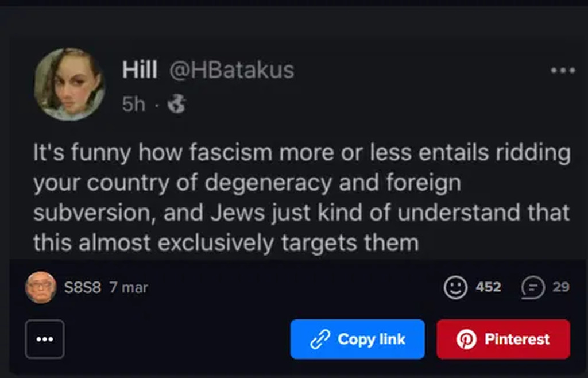Open the S8S8 uploader avatar

41,287
